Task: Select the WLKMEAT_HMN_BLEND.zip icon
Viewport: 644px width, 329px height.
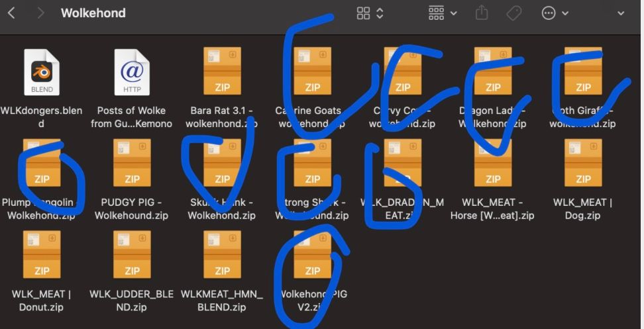Action: pyautogui.click(x=222, y=255)
